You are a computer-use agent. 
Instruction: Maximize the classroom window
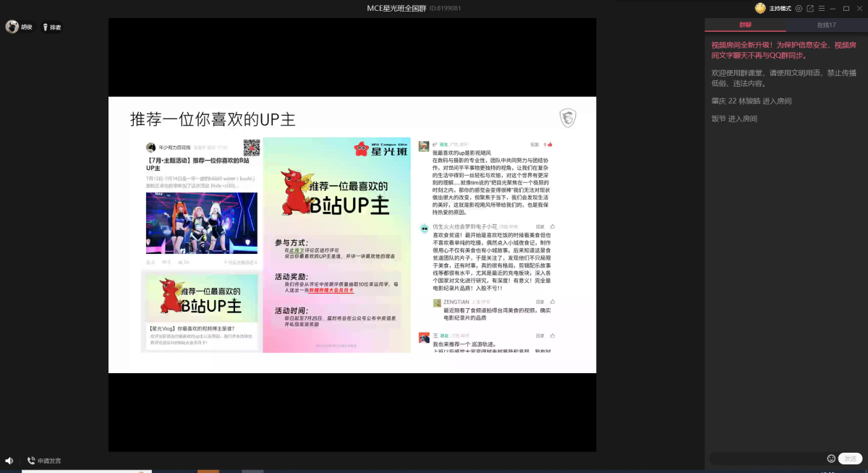coord(846,9)
